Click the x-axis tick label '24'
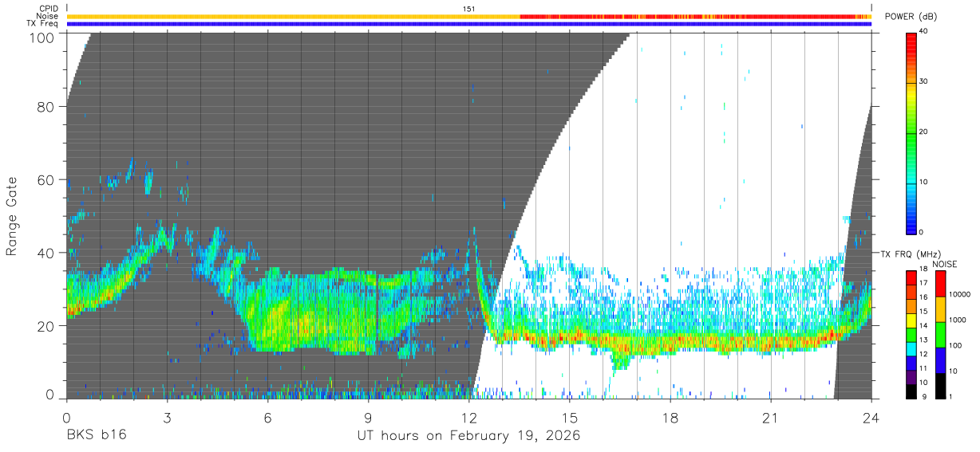980x452 pixels. [x=871, y=417]
